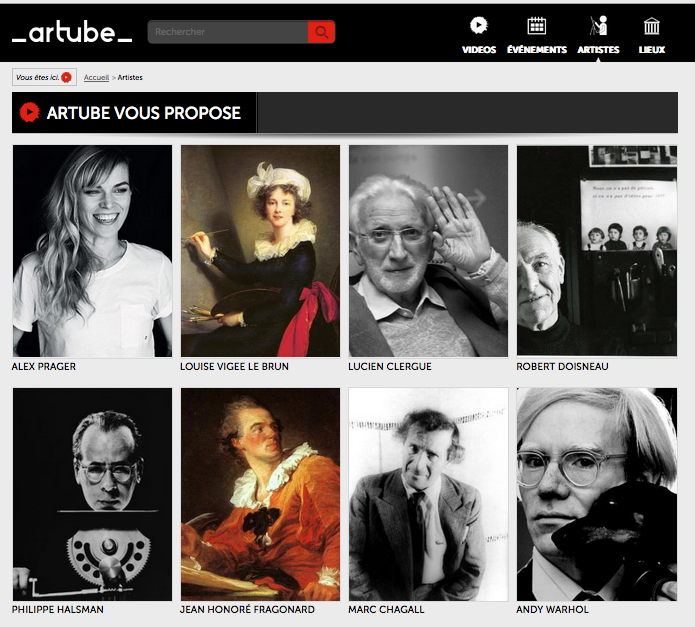Click the Lieux museum building icon
Image resolution: width=695 pixels, height=627 pixels.
[x=652, y=26]
